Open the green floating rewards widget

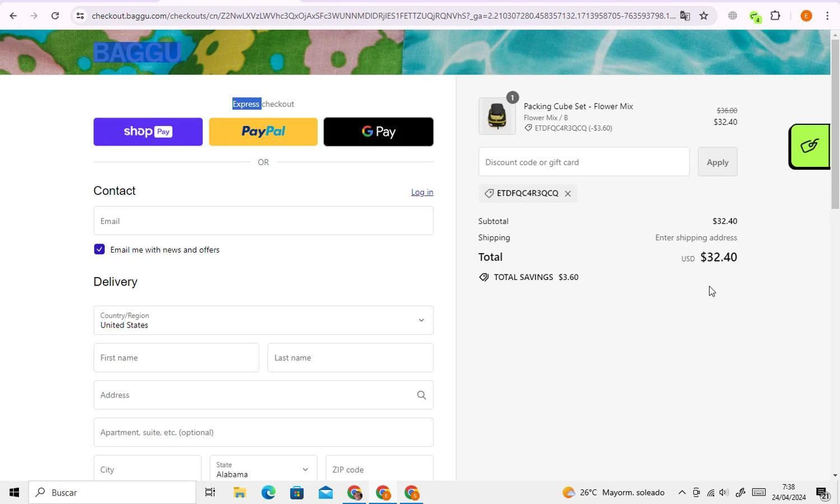coord(809,146)
